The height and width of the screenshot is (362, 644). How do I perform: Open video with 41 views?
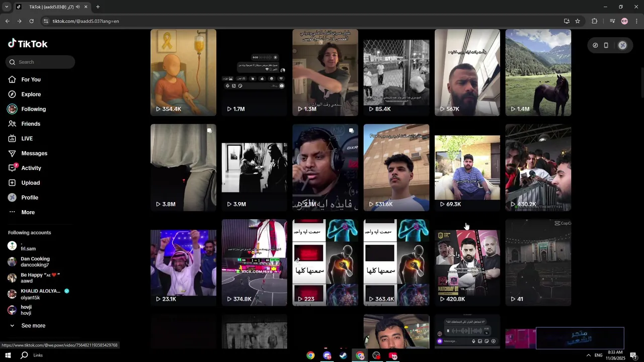pyautogui.click(x=538, y=262)
